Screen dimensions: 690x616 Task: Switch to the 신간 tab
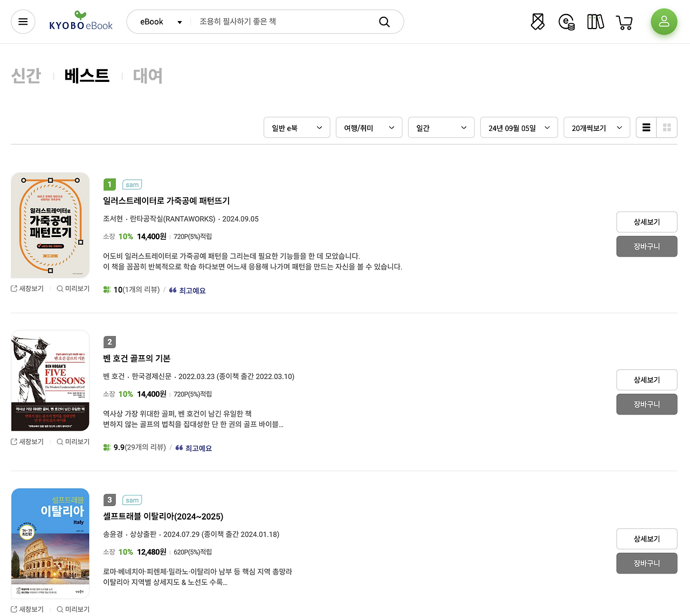pos(26,76)
